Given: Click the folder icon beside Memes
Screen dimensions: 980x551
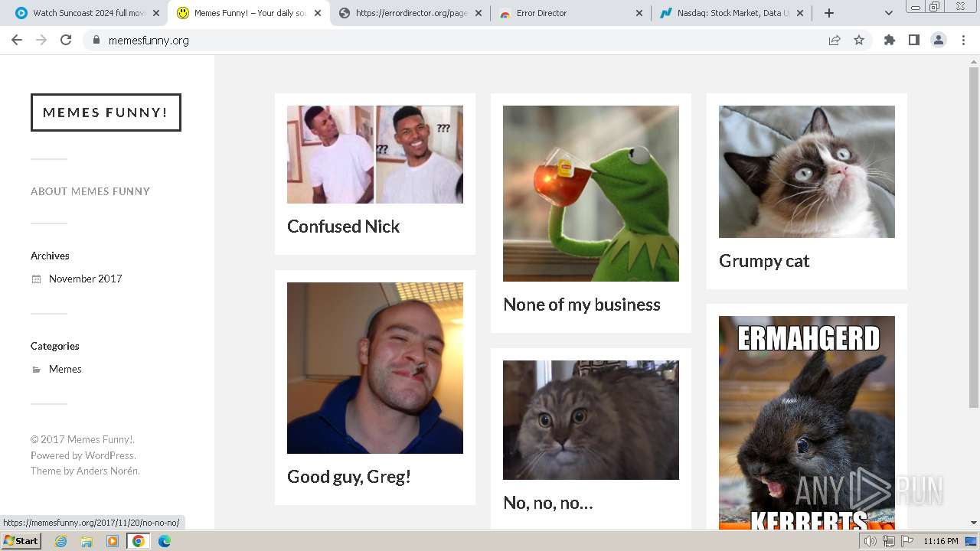Looking at the screenshot, I should pos(36,370).
